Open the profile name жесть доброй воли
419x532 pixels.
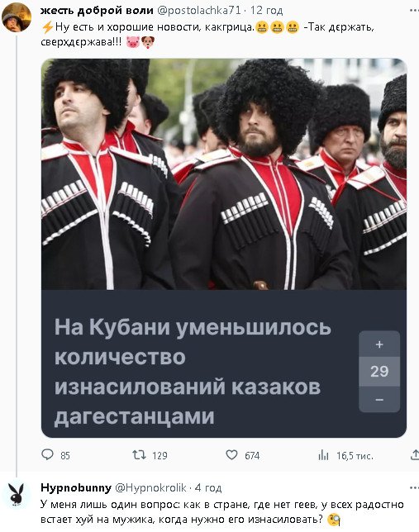coord(97,11)
